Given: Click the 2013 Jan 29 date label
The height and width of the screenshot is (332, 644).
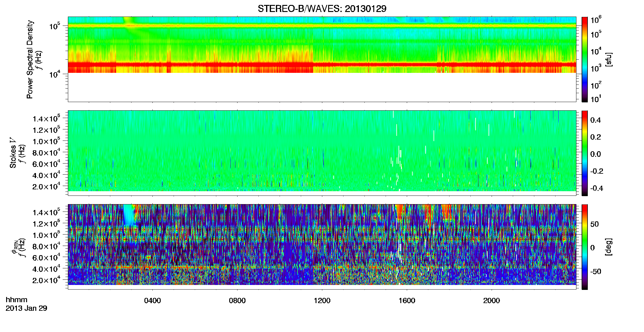Looking at the screenshot, I should click(x=26, y=308).
